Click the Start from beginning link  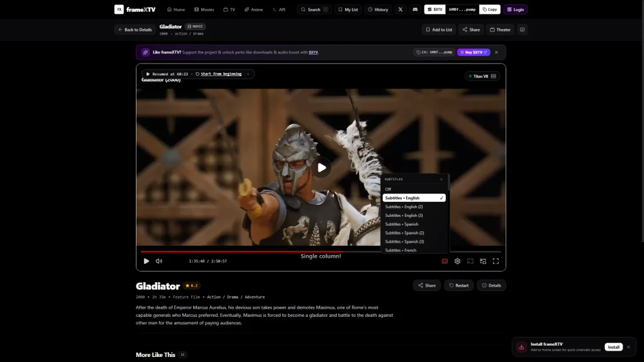point(221,74)
